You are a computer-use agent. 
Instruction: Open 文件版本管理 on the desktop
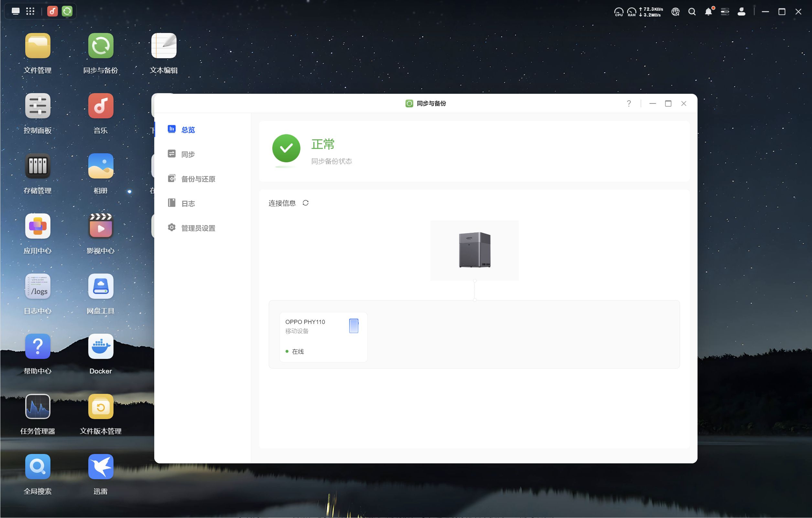click(x=101, y=407)
